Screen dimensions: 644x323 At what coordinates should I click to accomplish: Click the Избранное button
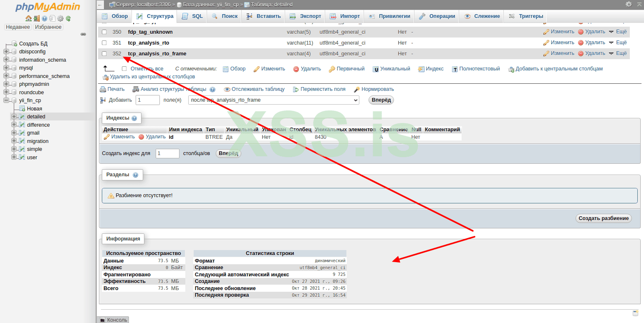[48, 27]
